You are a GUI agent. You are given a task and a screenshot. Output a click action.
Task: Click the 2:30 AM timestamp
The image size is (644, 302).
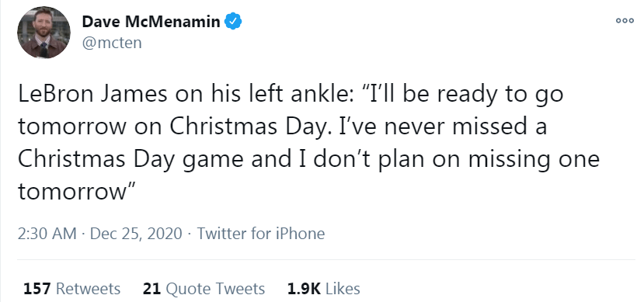(47, 234)
